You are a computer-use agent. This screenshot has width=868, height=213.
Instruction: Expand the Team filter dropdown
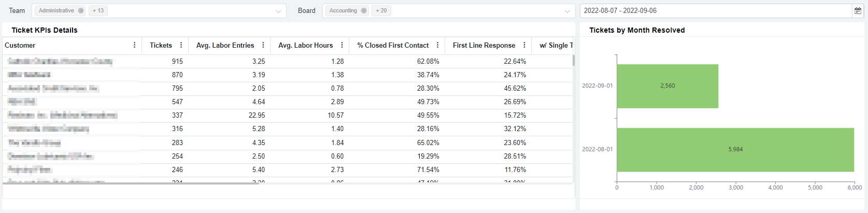[278, 11]
